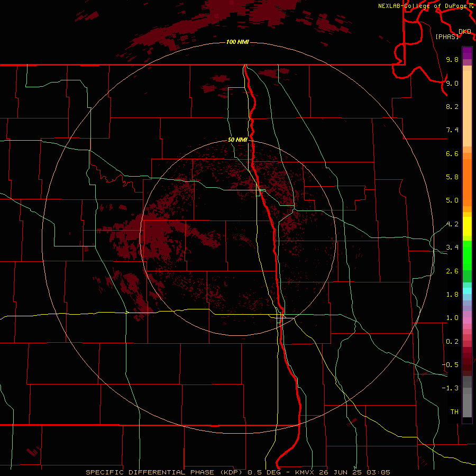
Task: Click the 0.5 DEG elevation text in caption
Action: [266, 472]
